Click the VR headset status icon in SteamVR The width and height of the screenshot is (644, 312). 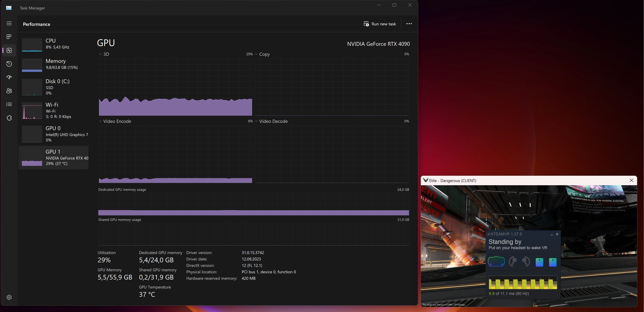496,261
